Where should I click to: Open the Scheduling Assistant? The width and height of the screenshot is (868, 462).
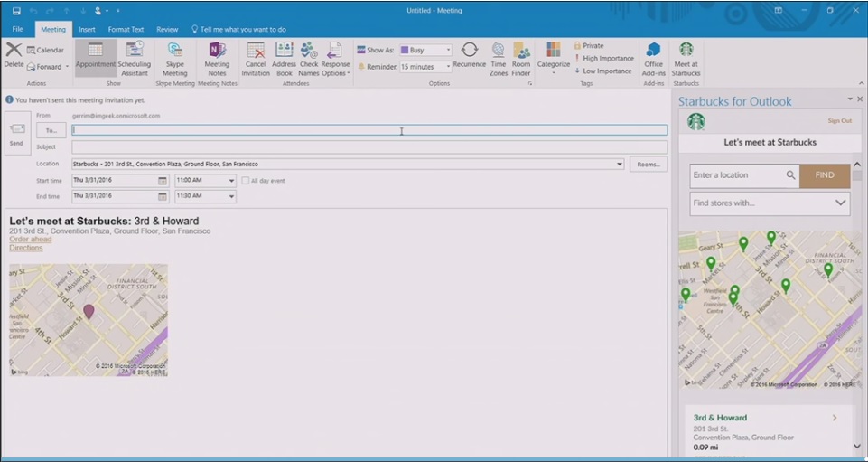[x=135, y=58]
